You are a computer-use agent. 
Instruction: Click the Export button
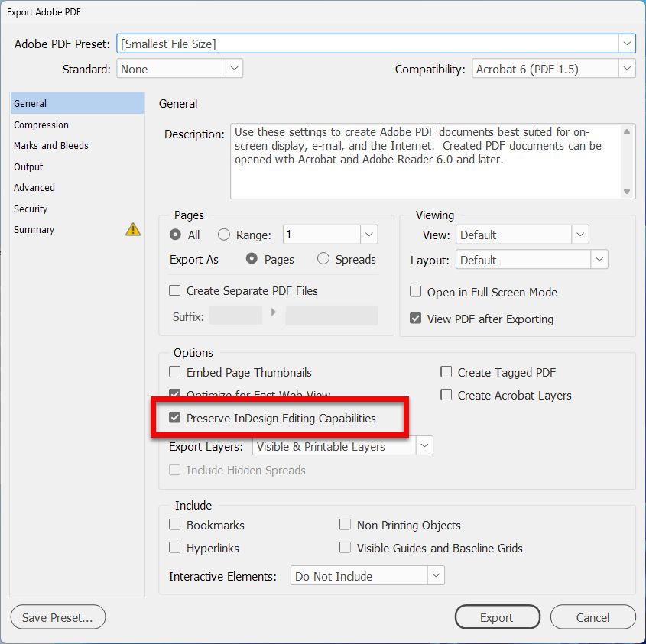pos(497,616)
